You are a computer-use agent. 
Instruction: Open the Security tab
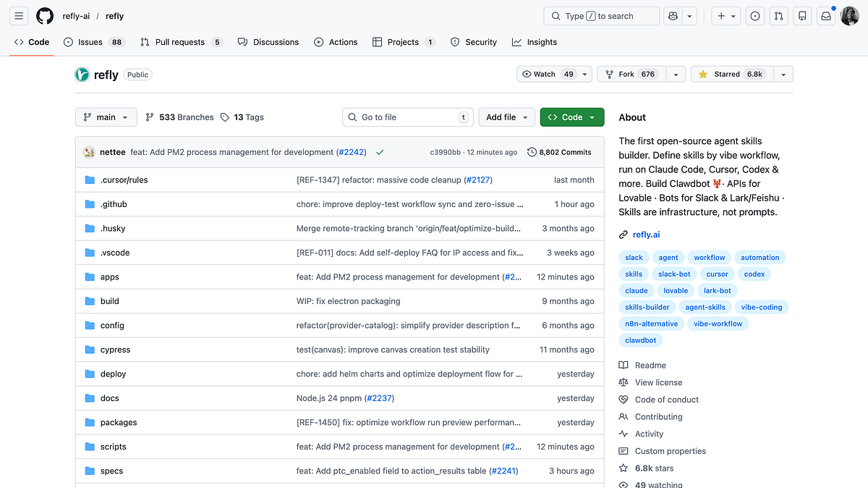474,42
